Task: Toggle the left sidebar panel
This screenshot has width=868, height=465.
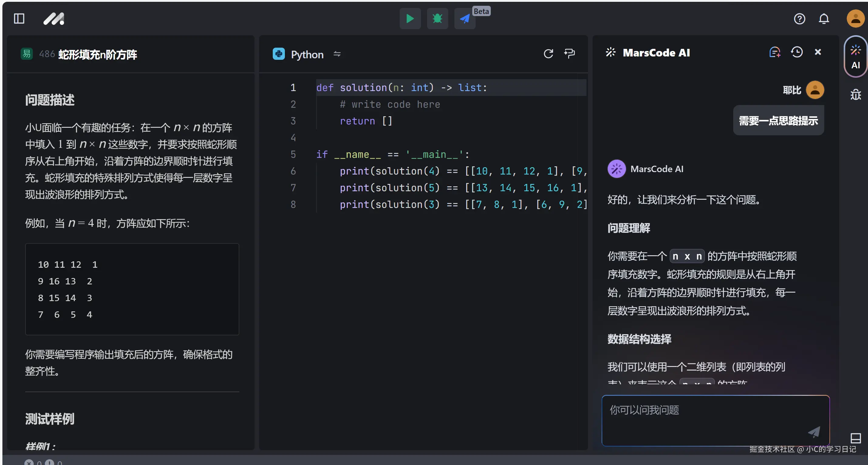Action: coord(19,19)
